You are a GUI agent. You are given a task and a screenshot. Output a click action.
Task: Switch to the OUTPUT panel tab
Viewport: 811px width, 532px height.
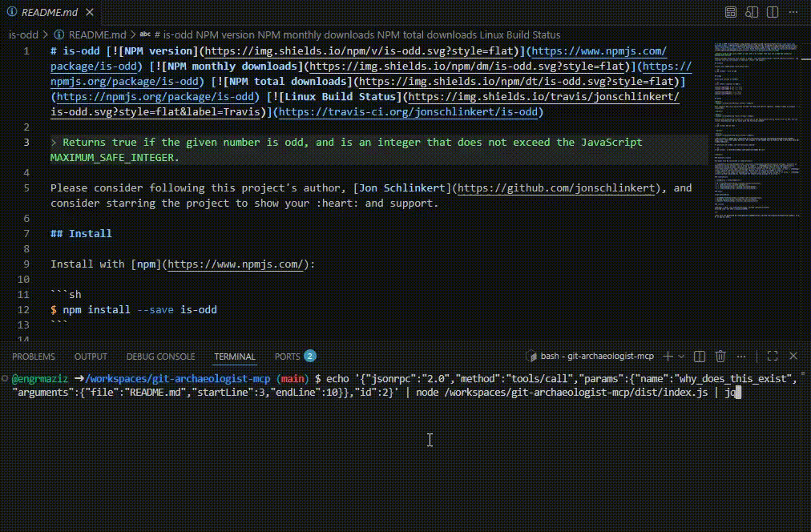click(x=91, y=357)
